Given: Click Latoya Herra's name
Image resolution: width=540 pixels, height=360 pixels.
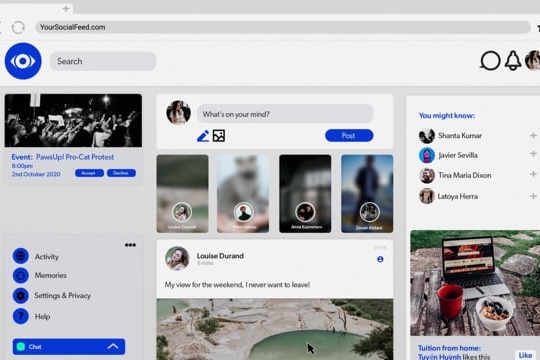Looking at the screenshot, I should tap(457, 196).
